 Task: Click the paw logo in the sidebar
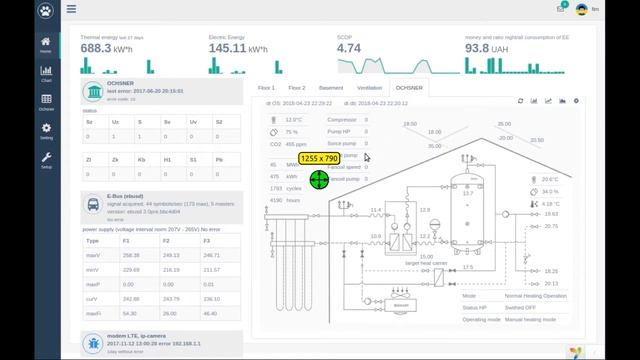coord(45,10)
